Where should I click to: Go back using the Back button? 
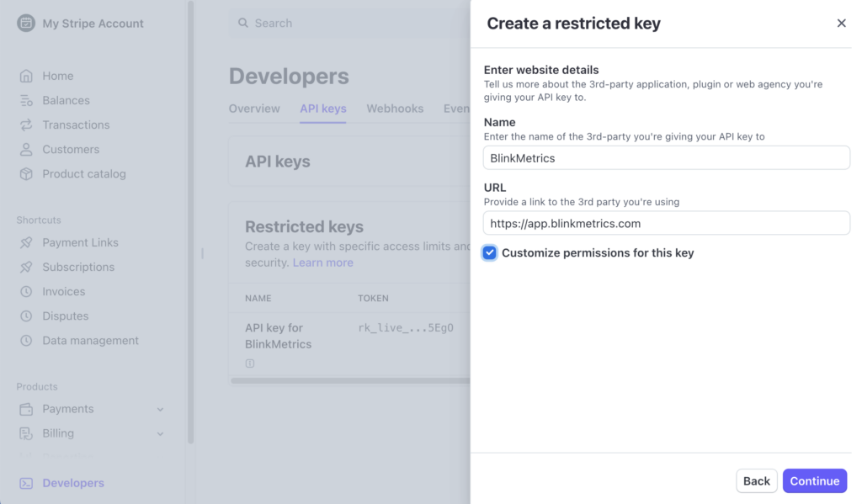(x=756, y=481)
